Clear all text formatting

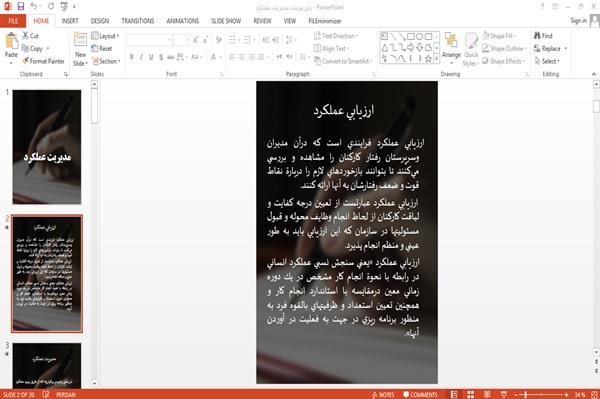coord(218,40)
